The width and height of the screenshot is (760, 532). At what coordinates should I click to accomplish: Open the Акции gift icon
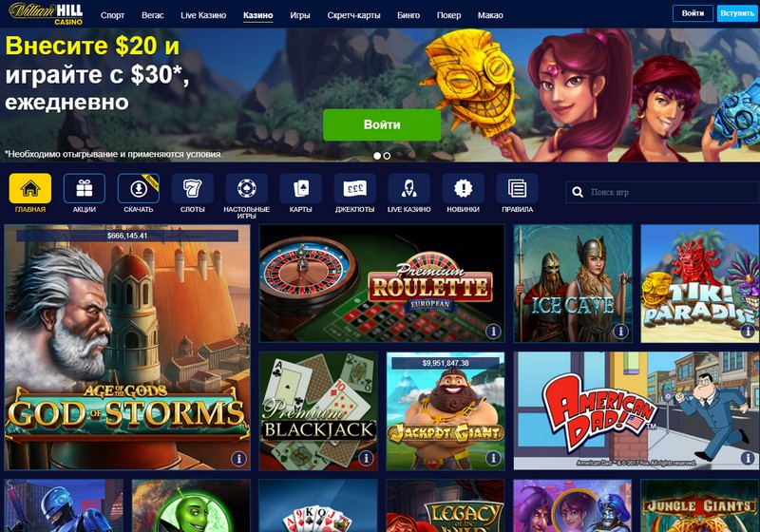[x=85, y=188]
